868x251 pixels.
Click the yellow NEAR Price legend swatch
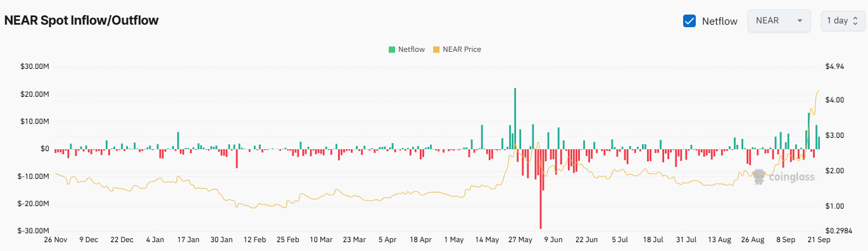(436, 49)
